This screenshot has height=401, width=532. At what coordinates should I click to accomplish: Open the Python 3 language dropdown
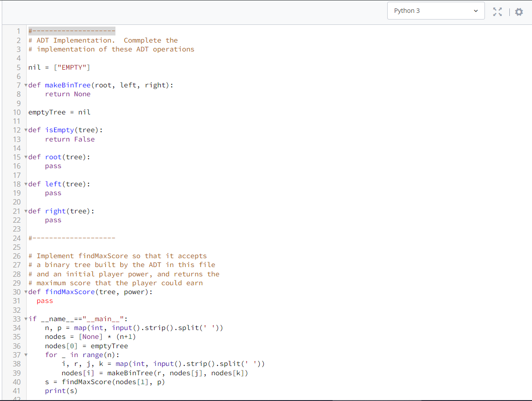(436, 11)
